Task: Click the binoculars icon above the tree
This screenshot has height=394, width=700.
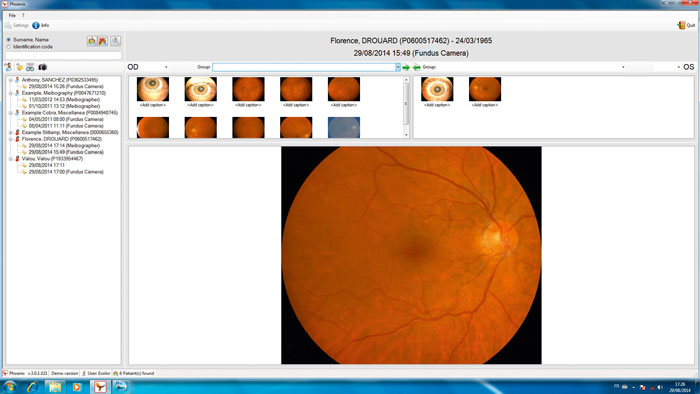Action: 30,67
